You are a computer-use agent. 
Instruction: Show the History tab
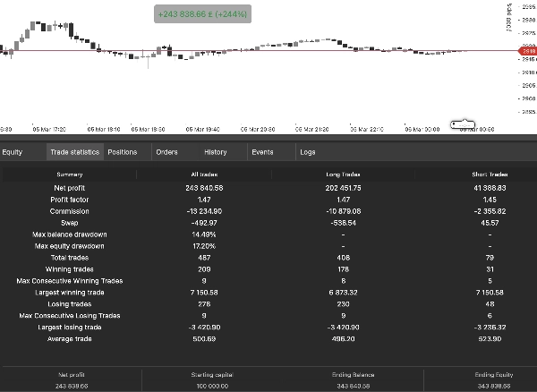(x=215, y=152)
